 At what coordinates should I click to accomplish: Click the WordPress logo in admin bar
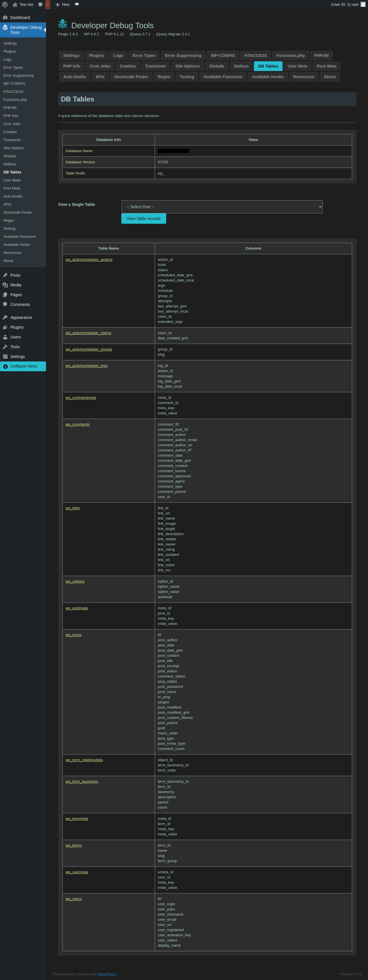point(5,5)
